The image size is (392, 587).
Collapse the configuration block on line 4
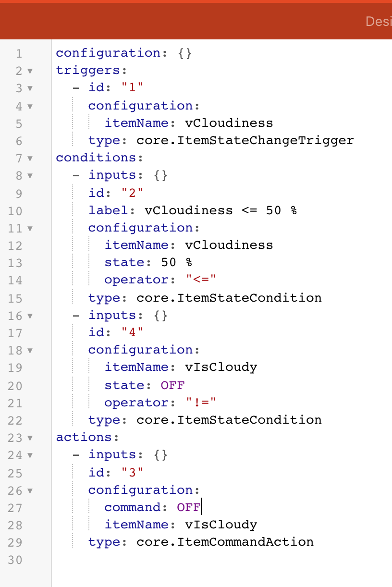point(30,106)
